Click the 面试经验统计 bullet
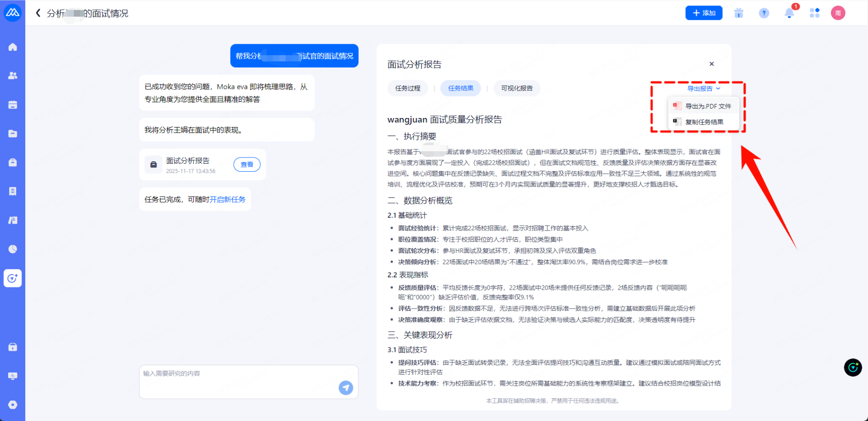The width and height of the screenshot is (868, 421). coord(493,228)
